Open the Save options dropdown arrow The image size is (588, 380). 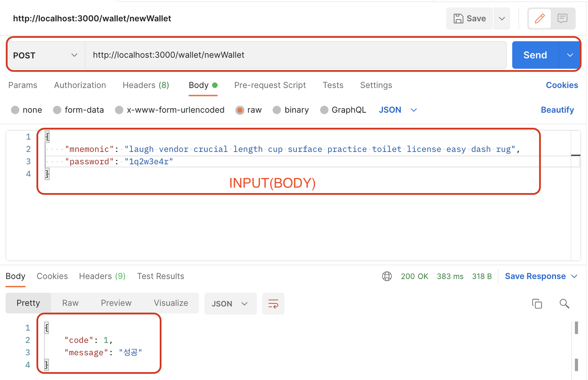click(x=502, y=18)
